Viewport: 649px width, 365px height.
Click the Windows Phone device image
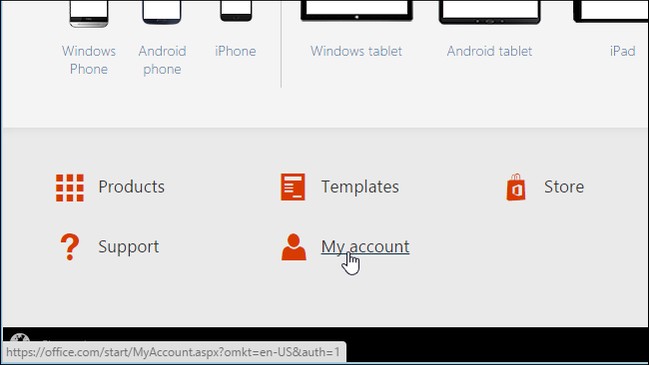click(89, 14)
